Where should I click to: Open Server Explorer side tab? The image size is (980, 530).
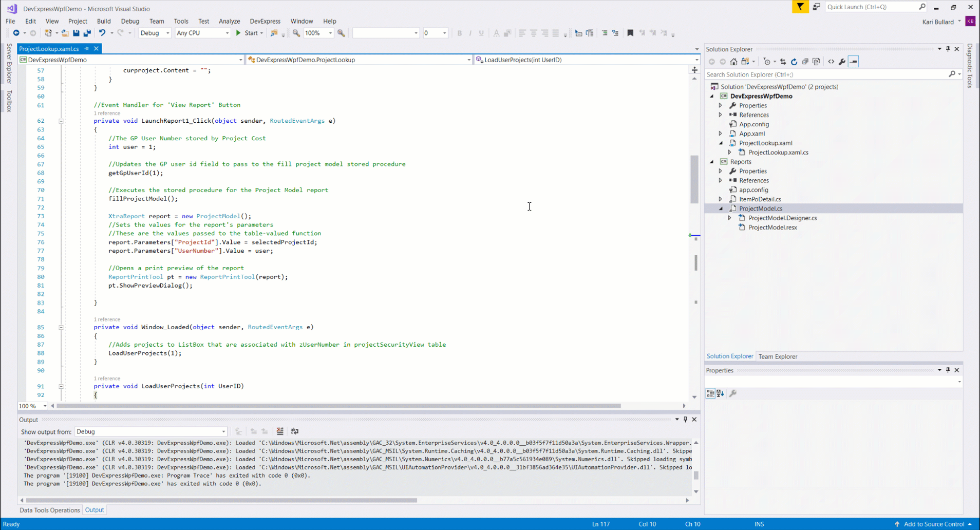(9, 63)
